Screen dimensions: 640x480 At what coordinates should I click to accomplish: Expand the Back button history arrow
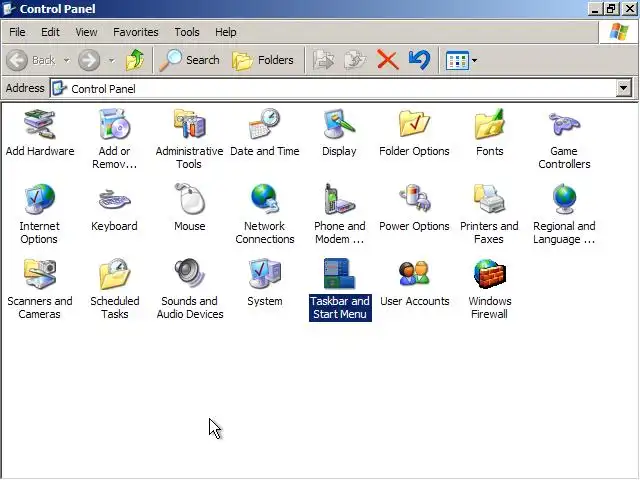tap(66, 60)
